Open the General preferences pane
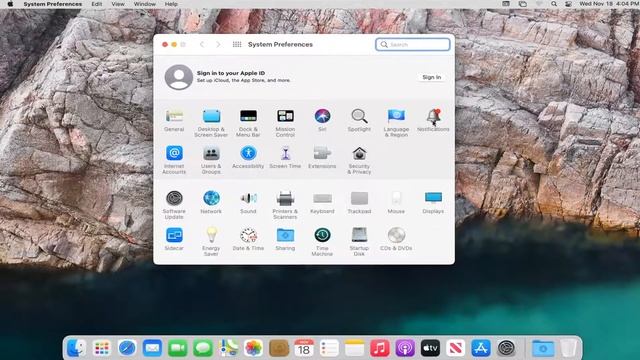This screenshot has width=640, height=360. 174,120
